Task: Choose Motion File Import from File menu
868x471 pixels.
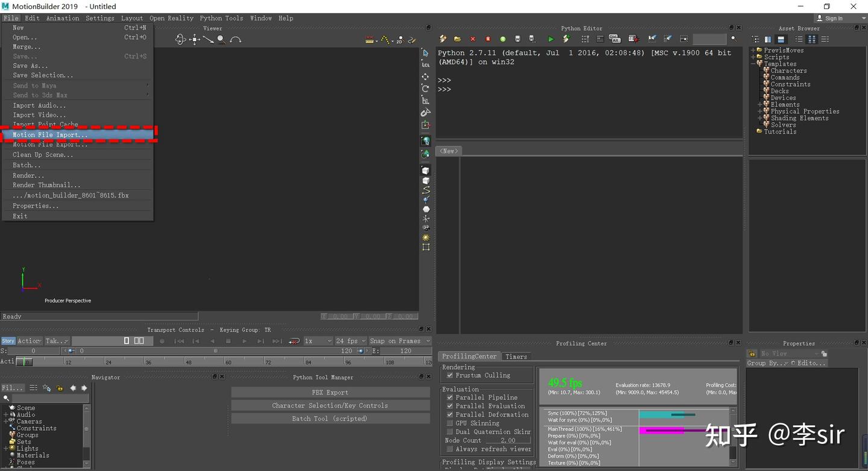Action: (x=50, y=135)
